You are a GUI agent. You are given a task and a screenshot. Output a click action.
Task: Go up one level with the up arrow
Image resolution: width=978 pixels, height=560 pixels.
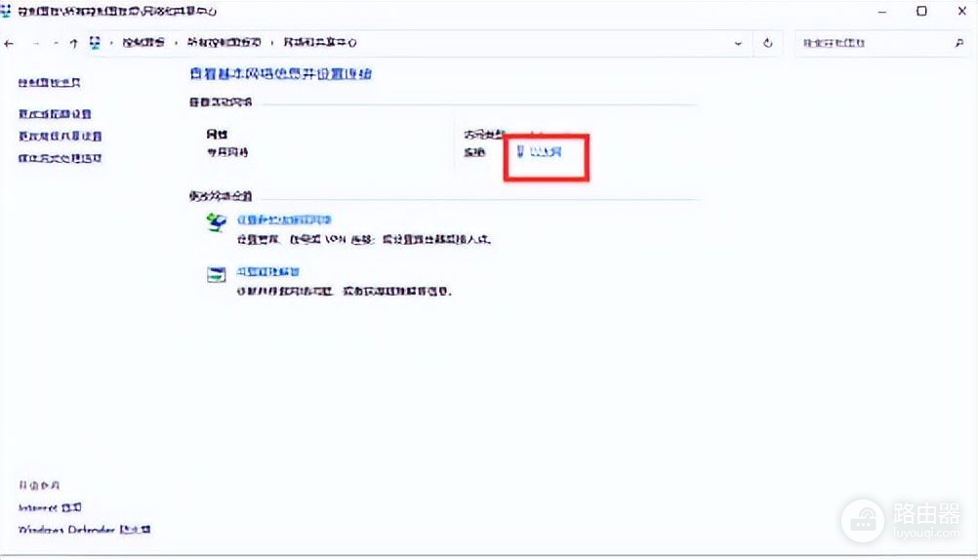tap(73, 43)
